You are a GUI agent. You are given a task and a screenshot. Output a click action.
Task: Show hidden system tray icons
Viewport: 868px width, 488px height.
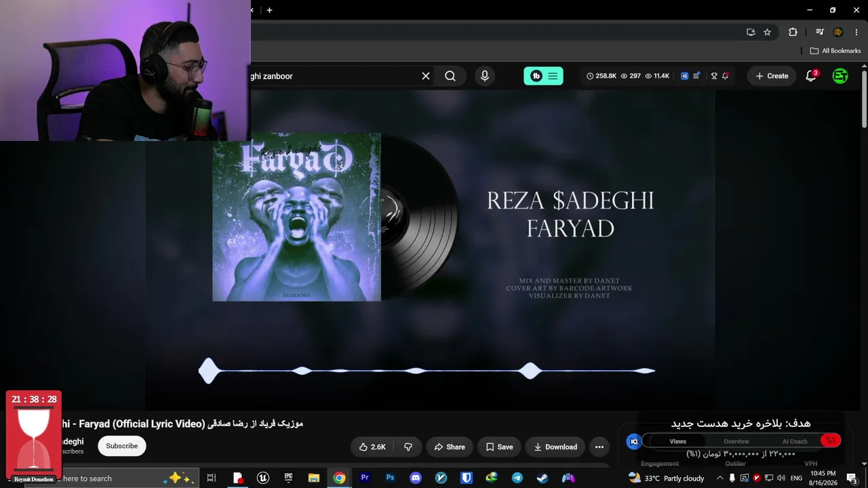720,478
